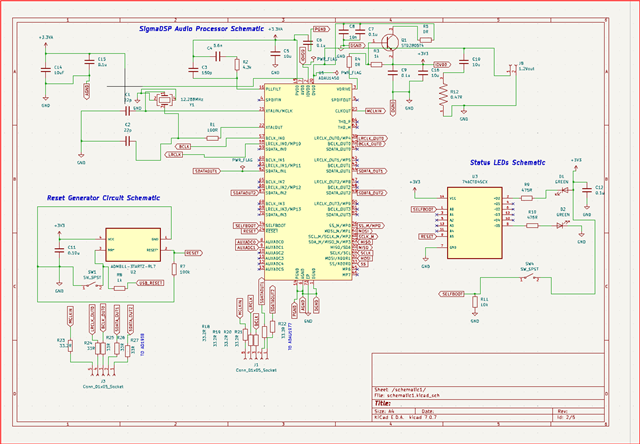Select the C12 capacitor symbol
Screen dimensions: 640x444
pos(587,190)
